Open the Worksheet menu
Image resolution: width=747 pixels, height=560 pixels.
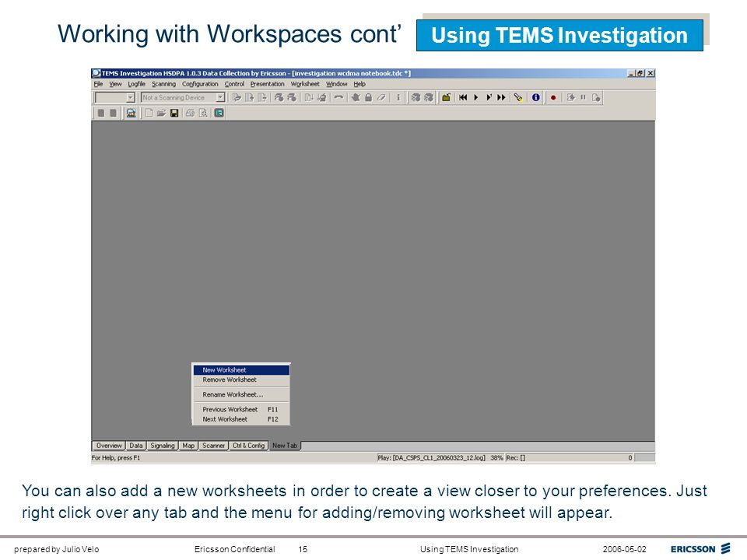(305, 84)
